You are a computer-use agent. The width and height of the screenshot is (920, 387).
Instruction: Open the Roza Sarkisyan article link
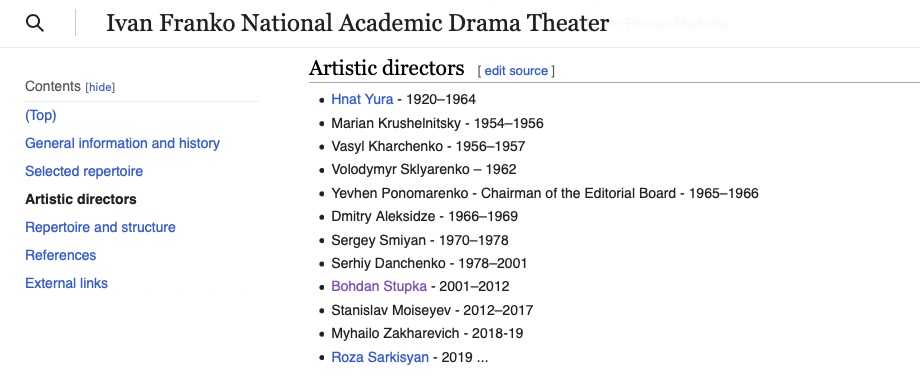(380, 357)
